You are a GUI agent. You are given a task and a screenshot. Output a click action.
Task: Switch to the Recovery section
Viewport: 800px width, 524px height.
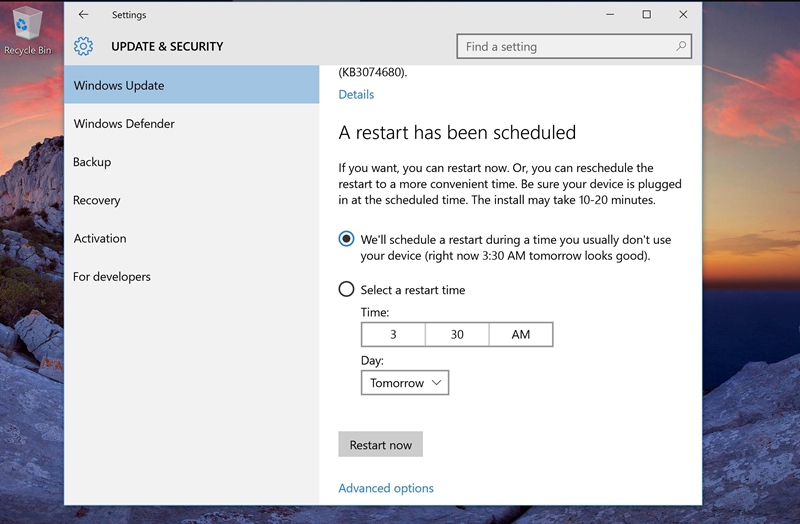click(x=97, y=200)
